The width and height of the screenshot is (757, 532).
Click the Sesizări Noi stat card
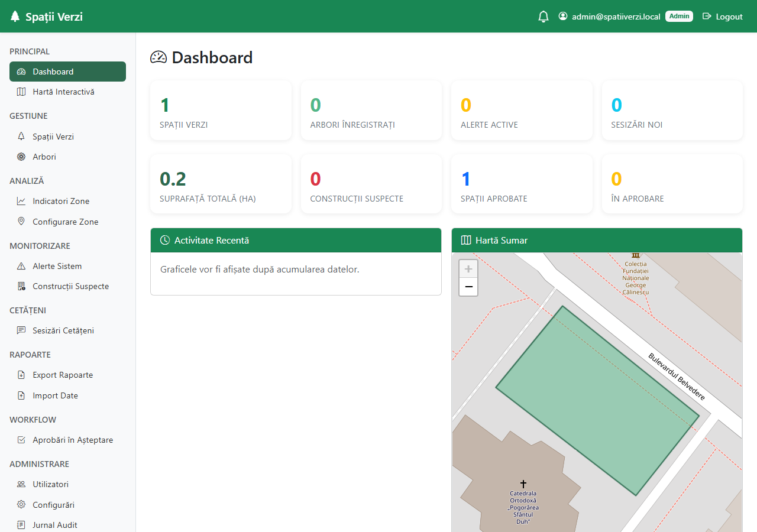pos(672,111)
